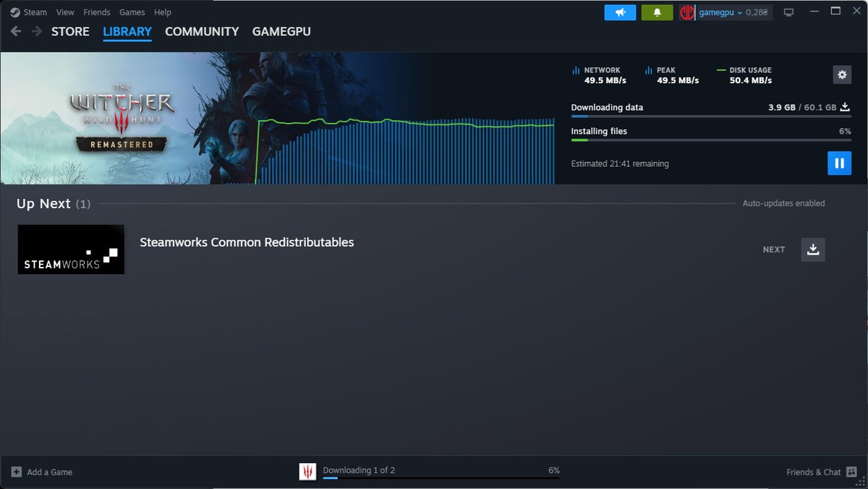Click the Friends & Chat icon
This screenshot has width=868, height=489.
pyautogui.click(x=851, y=472)
